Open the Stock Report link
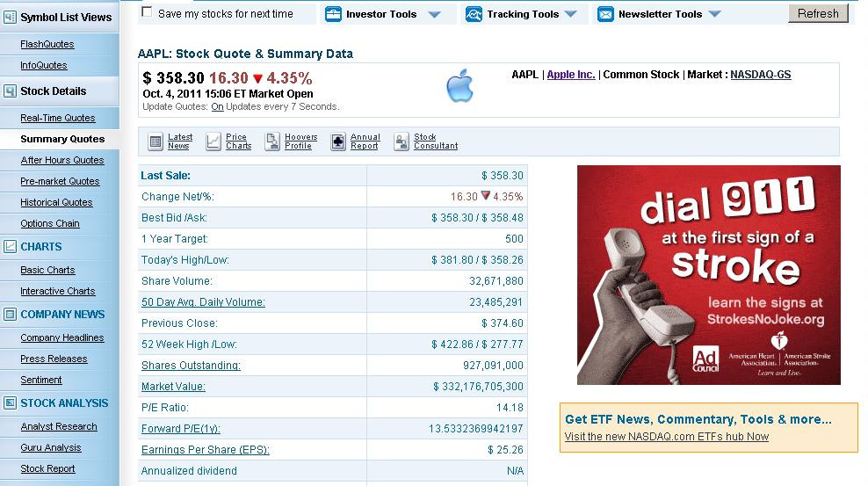This screenshot has height=486, width=868. pos(47,468)
